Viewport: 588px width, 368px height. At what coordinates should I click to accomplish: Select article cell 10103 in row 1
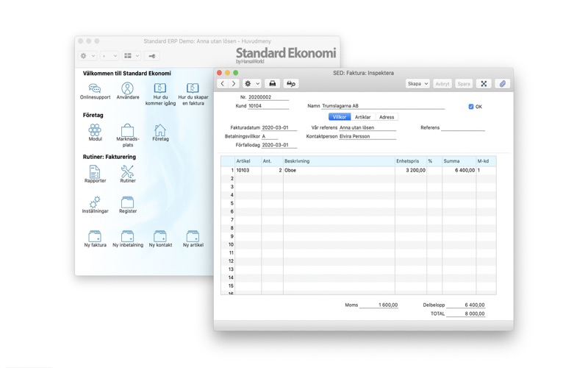248,170
